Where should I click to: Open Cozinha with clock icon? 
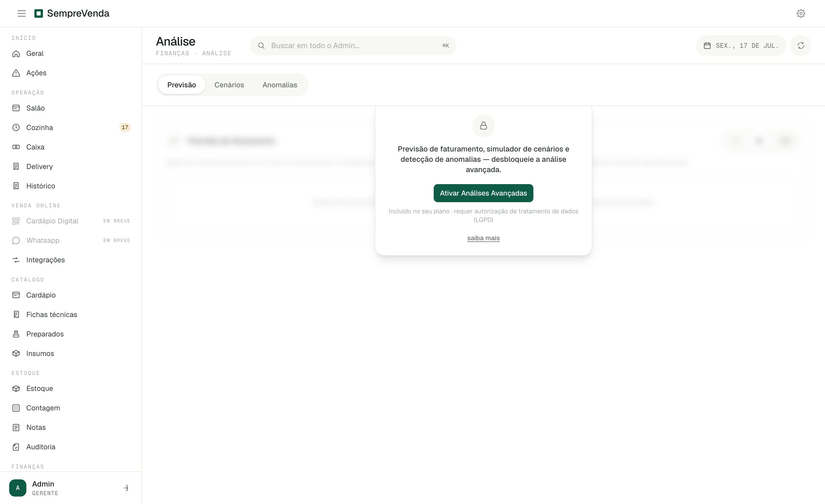16,127
